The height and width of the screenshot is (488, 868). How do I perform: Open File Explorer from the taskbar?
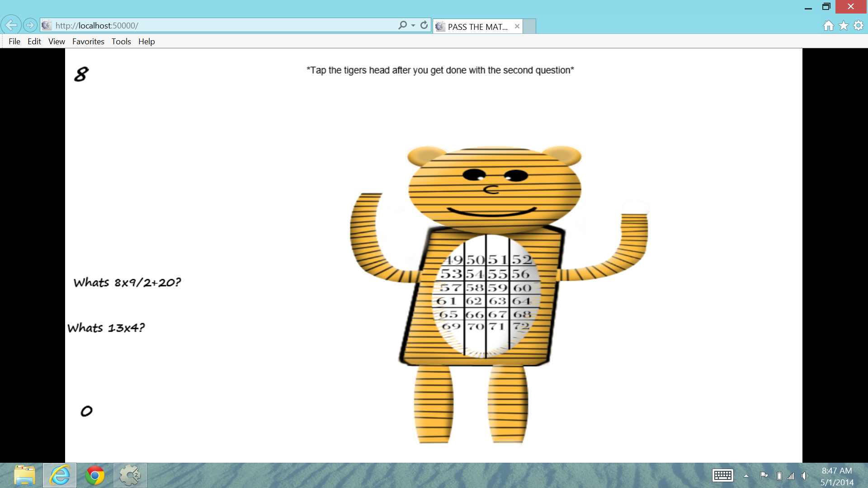[x=24, y=475]
